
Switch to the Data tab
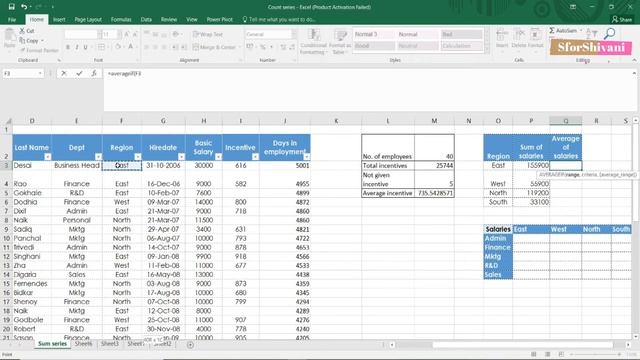click(x=146, y=20)
